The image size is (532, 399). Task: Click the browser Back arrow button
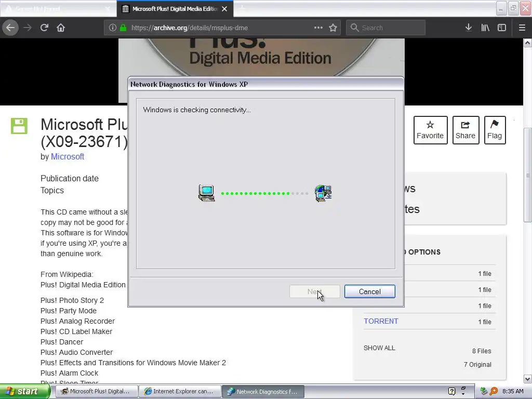pos(10,28)
